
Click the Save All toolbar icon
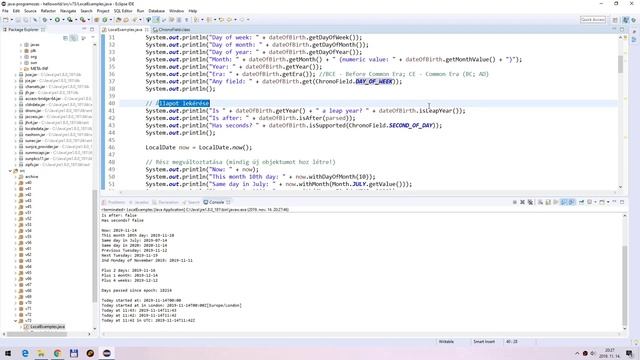tap(26, 20)
